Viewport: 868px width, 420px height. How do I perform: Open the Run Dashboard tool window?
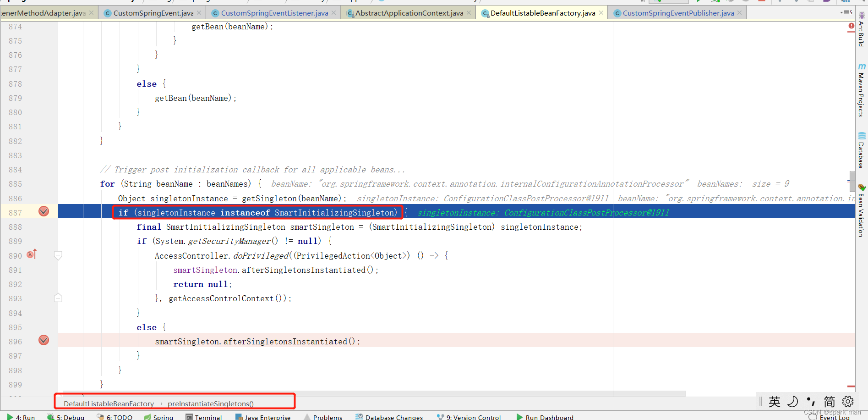[545, 417]
